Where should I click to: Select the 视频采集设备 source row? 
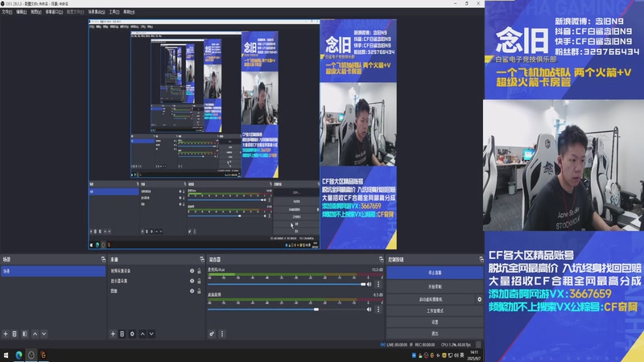click(155, 271)
